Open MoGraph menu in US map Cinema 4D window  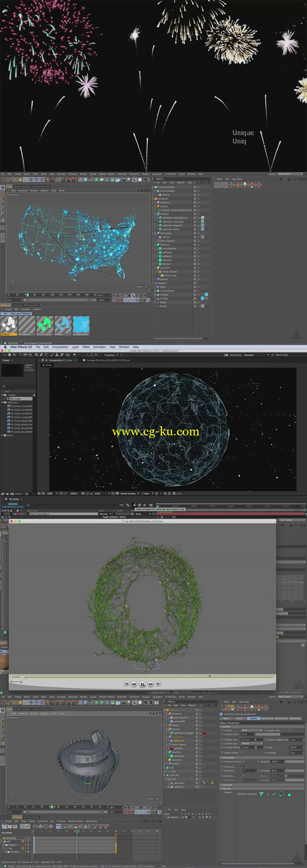[x=122, y=174]
